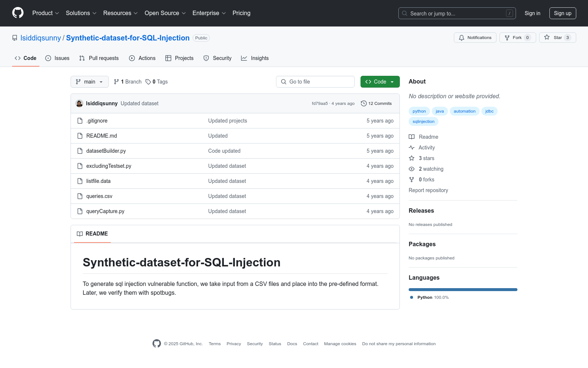The width and height of the screenshot is (588, 368).
Task: Click the tag icon next to 0 Tags
Action: [x=148, y=82]
